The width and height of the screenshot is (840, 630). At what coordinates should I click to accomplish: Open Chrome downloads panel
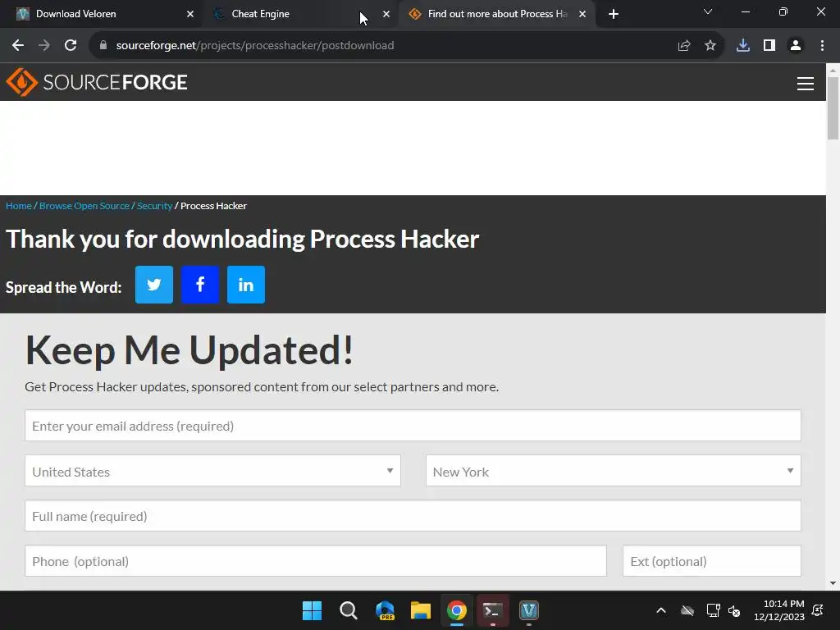click(x=743, y=46)
